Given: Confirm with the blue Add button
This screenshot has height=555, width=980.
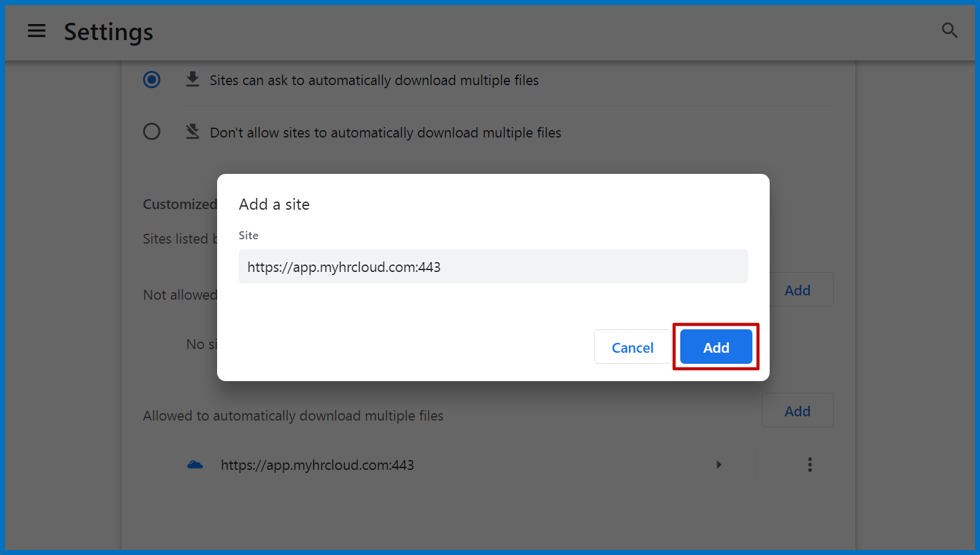Looking at the screenshot, I should coord(716,347).
